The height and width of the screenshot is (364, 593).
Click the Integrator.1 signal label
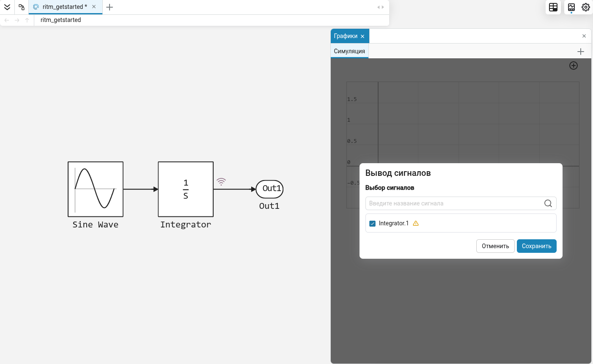[394, 223]
